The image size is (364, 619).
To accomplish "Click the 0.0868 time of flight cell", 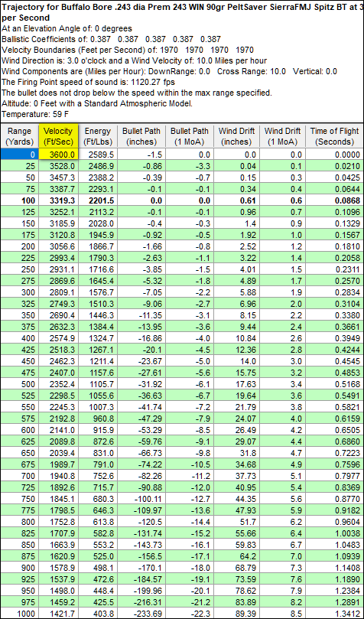I will coord(333,200).
